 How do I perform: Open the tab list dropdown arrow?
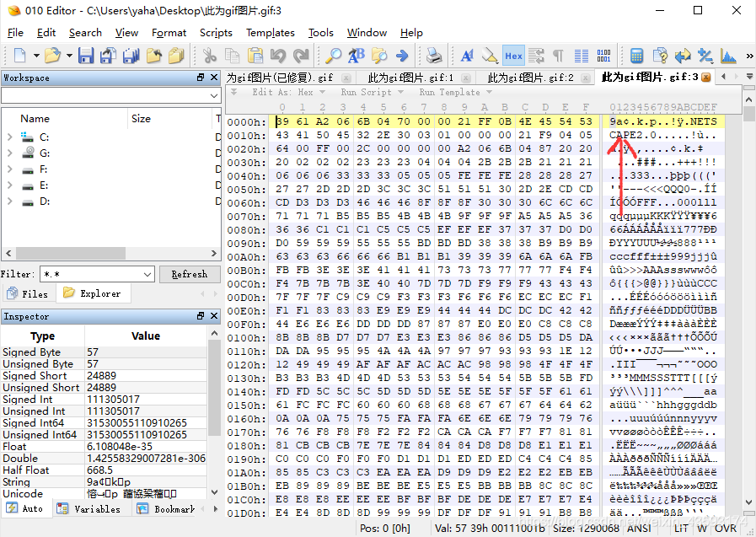click(749, 76)
